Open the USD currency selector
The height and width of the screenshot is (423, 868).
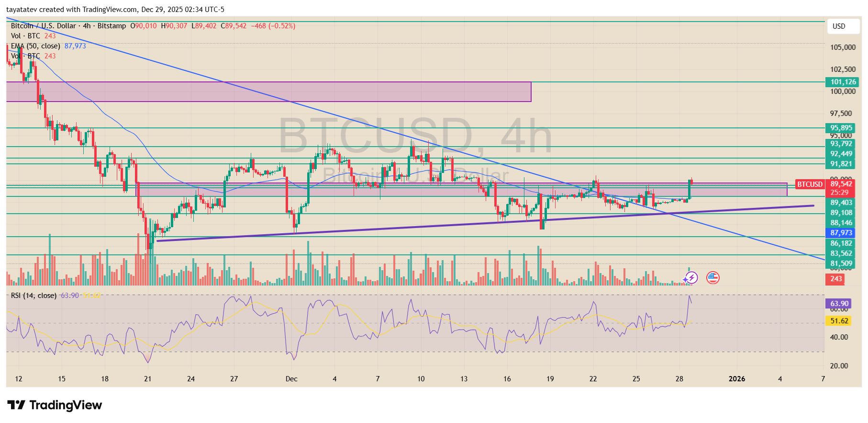click(839, 26)
